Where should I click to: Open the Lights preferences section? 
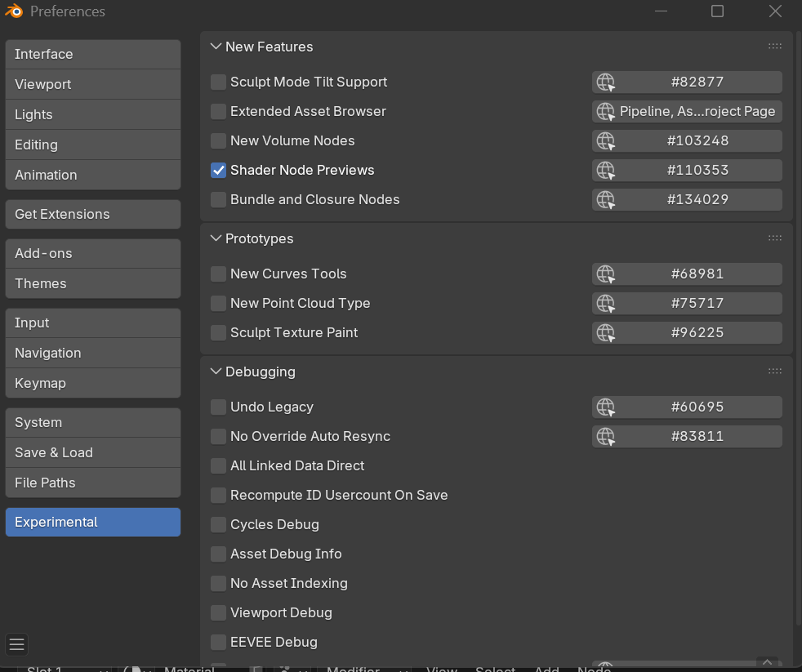click(x=92, y=114)
